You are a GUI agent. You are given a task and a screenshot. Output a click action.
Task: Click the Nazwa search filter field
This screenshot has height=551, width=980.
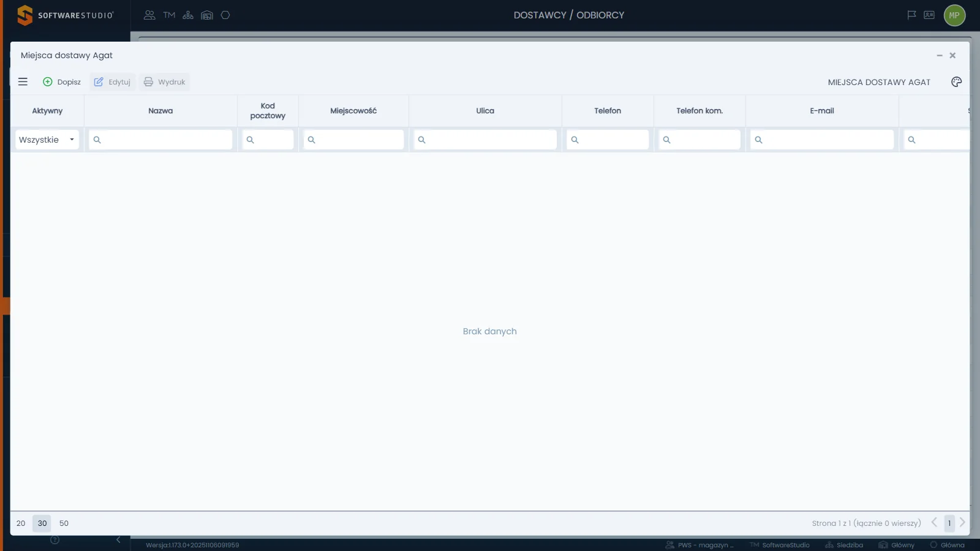(160, 140)
